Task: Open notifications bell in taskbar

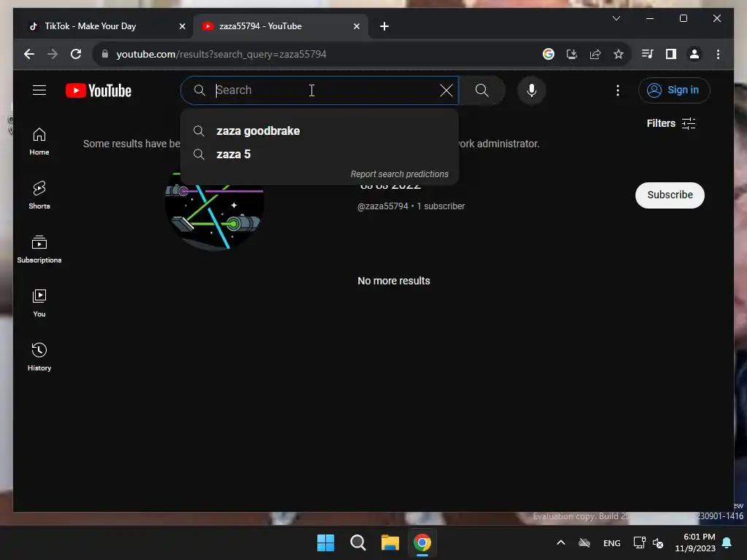Action: click(727, 542)
